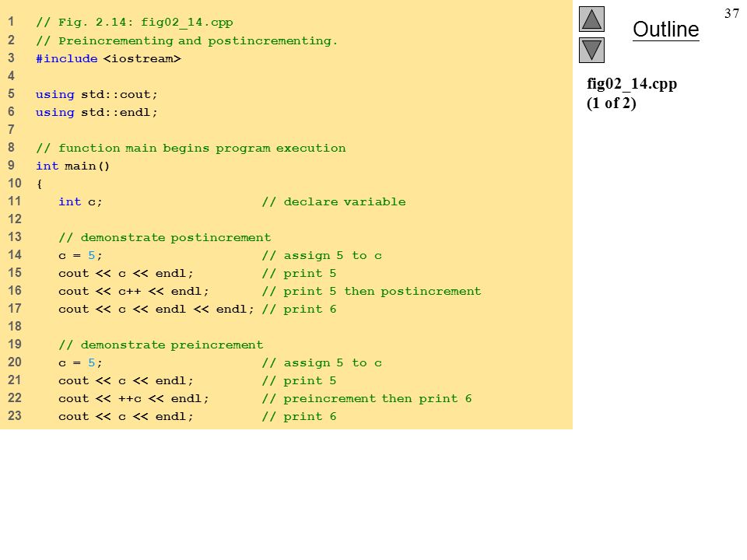747x560 pixels.
Task: Click the "// demonstrate preincrement" comment
Action: tap(160, 345)
